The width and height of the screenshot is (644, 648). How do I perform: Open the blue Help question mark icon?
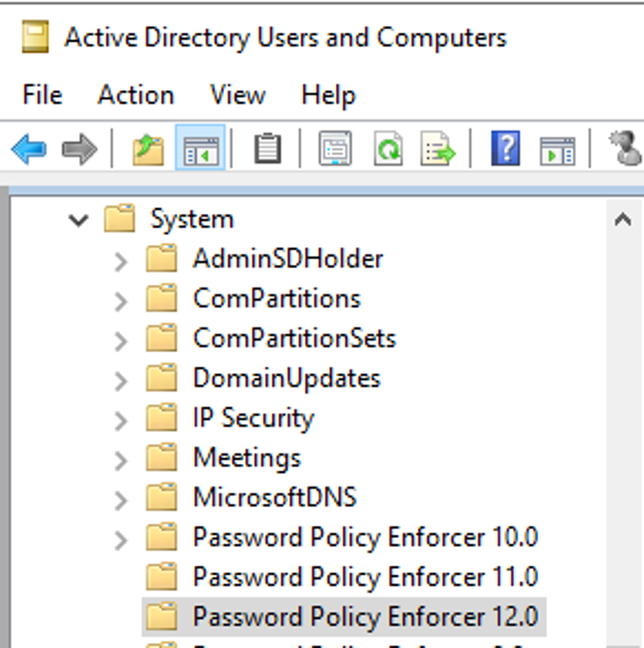coord(506,148)
